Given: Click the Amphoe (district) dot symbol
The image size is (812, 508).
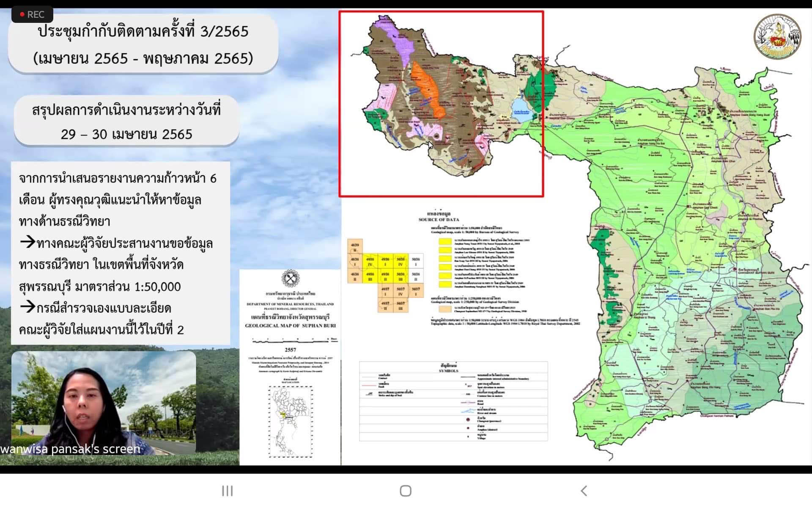Looking at the screenshot, I should 468,428.
